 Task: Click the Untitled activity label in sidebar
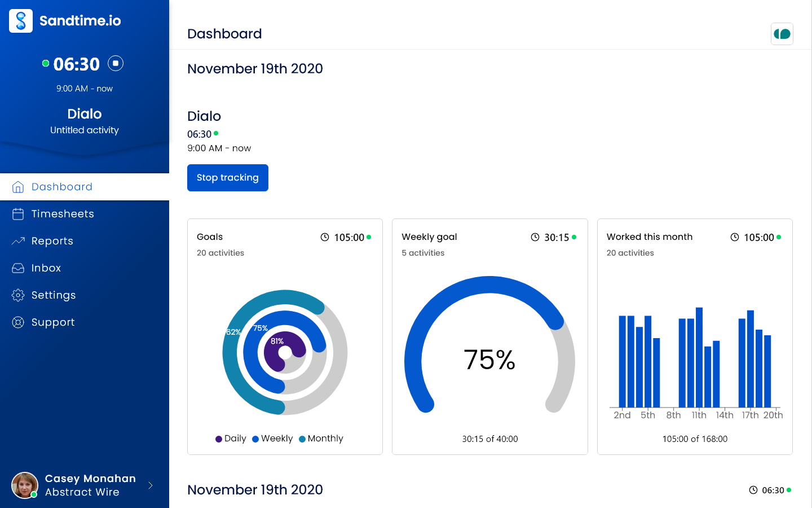(x=85, y=130)
